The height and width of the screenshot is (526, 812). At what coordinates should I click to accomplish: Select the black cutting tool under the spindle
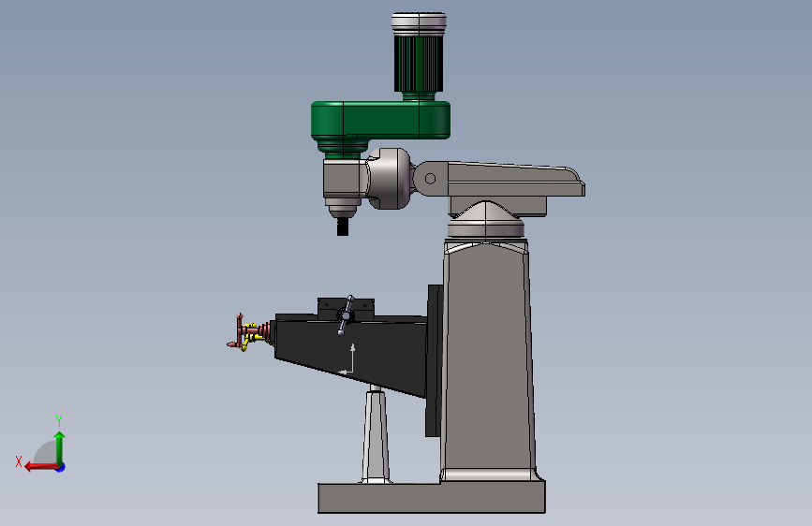342,226
